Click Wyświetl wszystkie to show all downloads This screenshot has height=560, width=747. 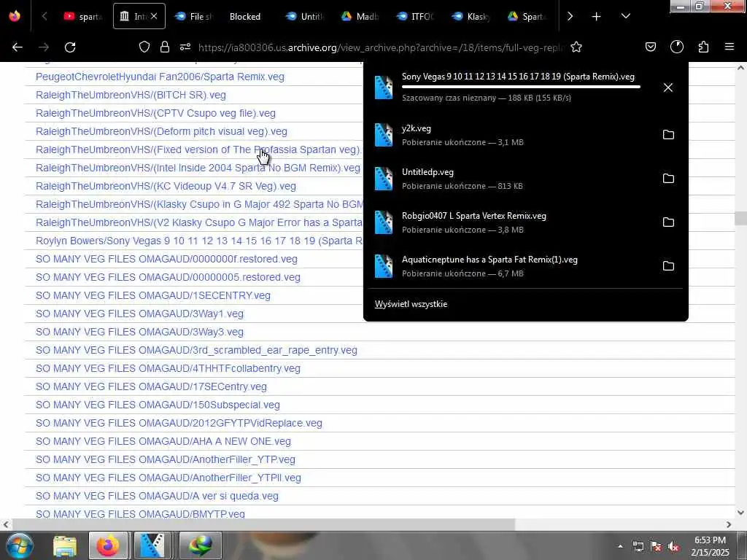click(411, 304)
